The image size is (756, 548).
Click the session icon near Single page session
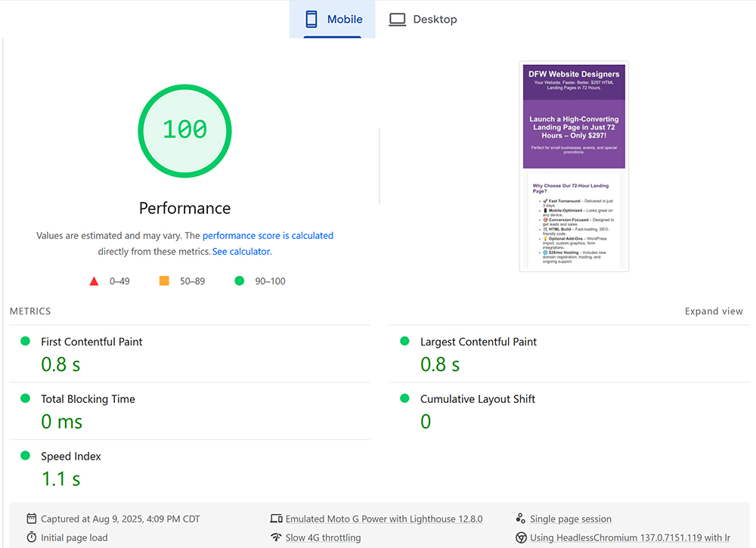[x=520, y=519]
